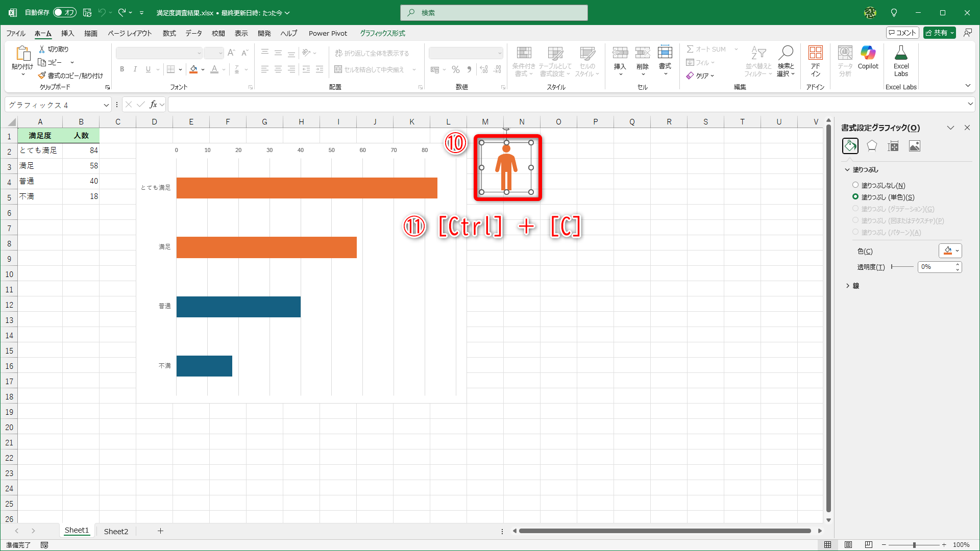Image resolution: width=980 pixels, height=551 pixels.
Task: Toggle the AutoSave switch
Action: point(65,12)
